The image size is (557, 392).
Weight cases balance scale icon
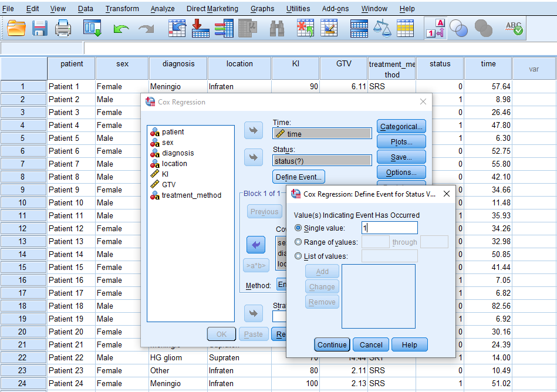(382, 28)
